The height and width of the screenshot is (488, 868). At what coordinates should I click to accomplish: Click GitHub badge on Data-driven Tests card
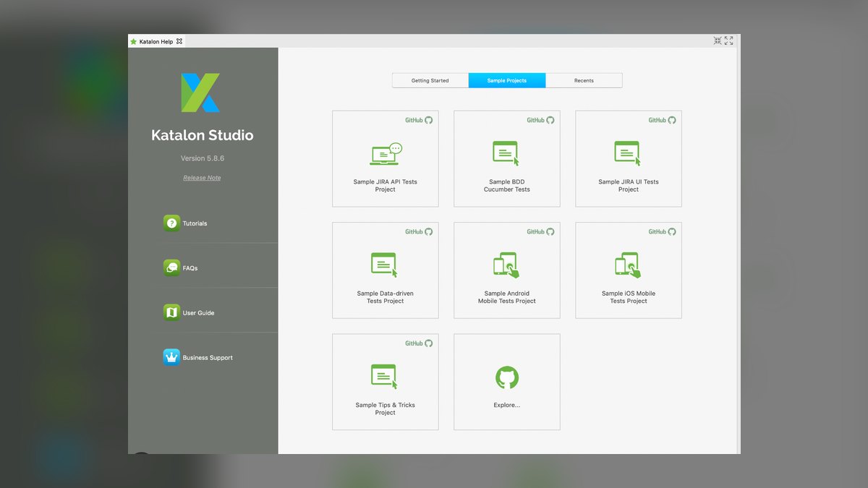(x=419, y=231)
